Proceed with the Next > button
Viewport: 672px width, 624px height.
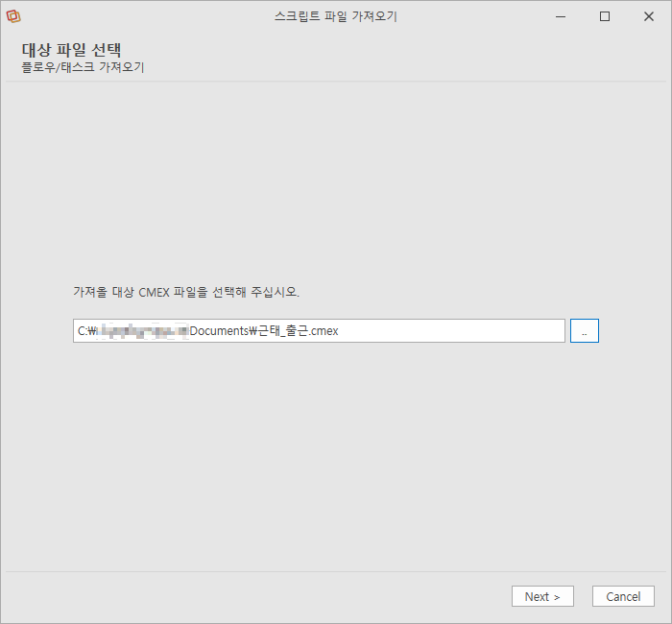click(542, 596)
